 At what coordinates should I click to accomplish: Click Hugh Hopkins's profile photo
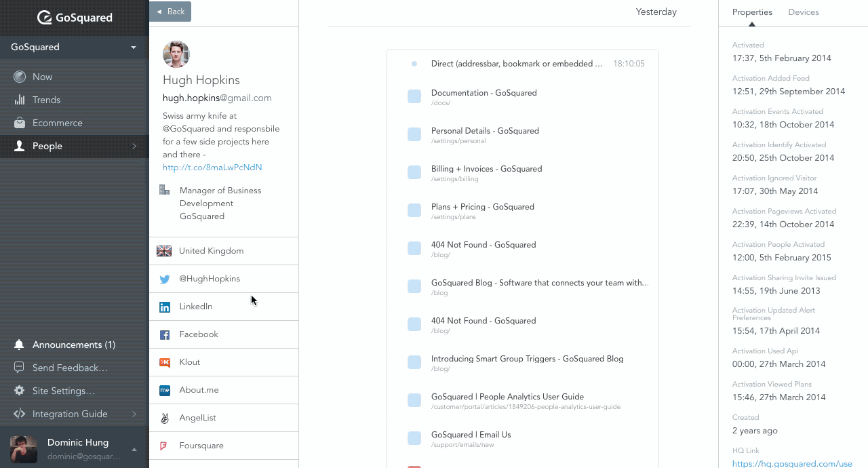pos(176,54)
